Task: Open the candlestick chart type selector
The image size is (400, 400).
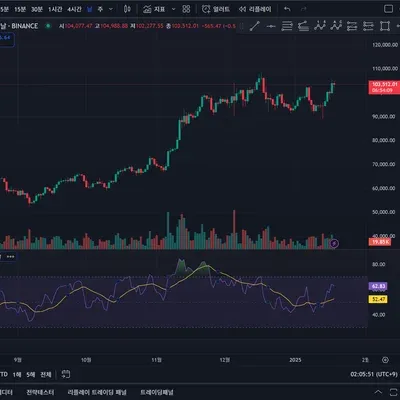Action: coord(127,9)
